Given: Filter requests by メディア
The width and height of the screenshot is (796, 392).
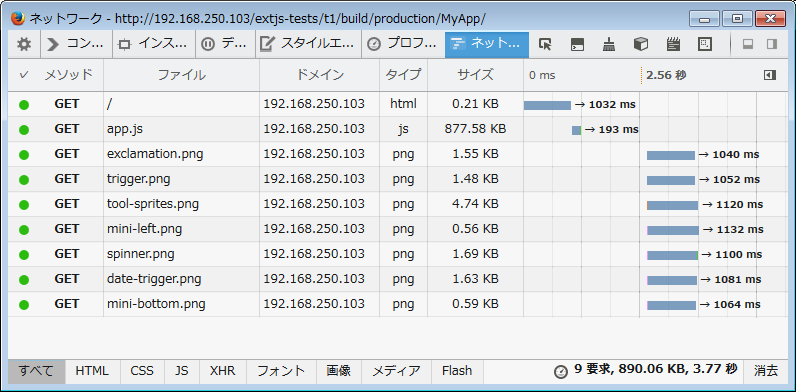Looking at the screenshot, I should (396, 371).
